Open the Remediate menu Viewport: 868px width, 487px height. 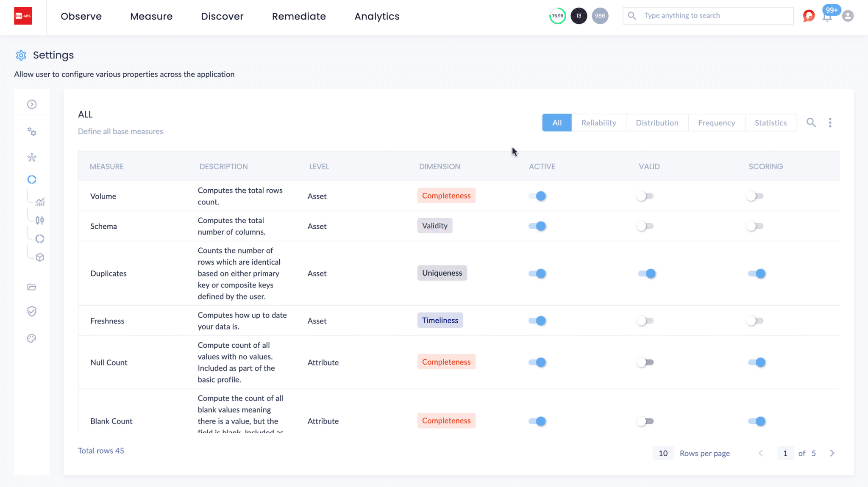point(299,17)
